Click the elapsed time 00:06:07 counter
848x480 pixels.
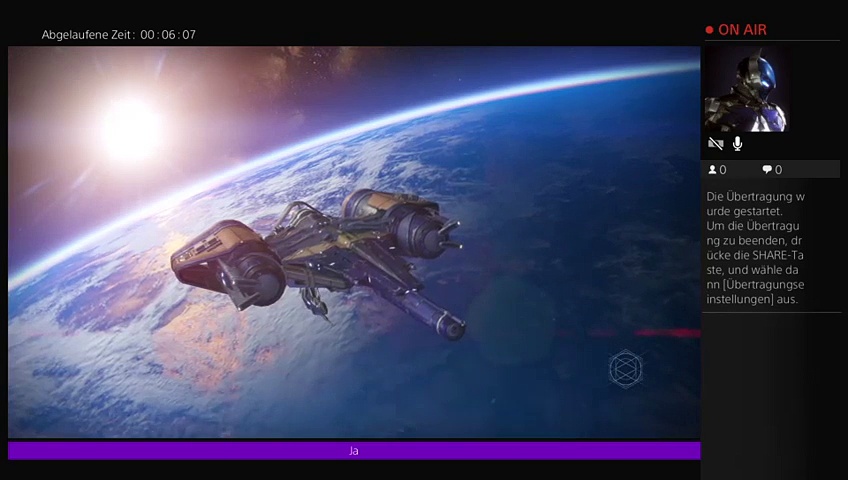(168, 35)
